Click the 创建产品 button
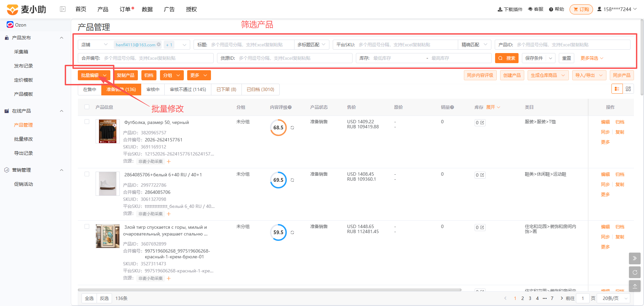Viewport: 644px width, 306px height. click(512, 75)
